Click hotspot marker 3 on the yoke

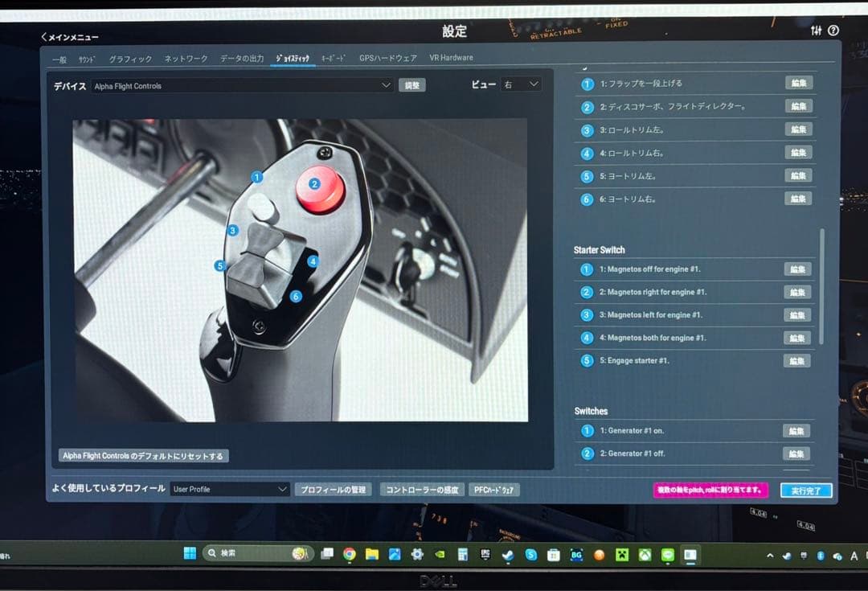pos(232,231)
